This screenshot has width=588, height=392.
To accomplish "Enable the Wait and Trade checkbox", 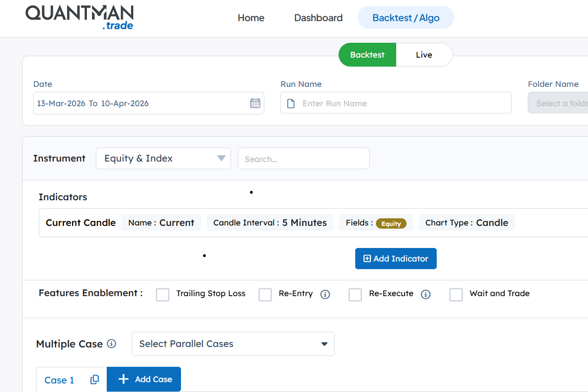I will 456,295.
